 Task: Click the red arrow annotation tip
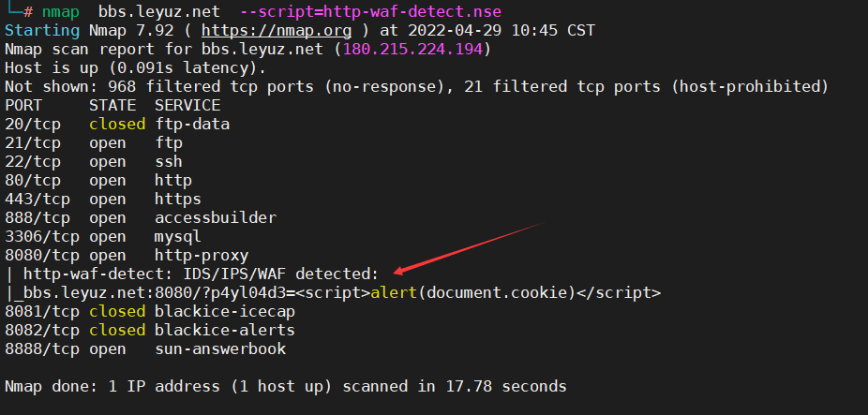pos(398,272)
